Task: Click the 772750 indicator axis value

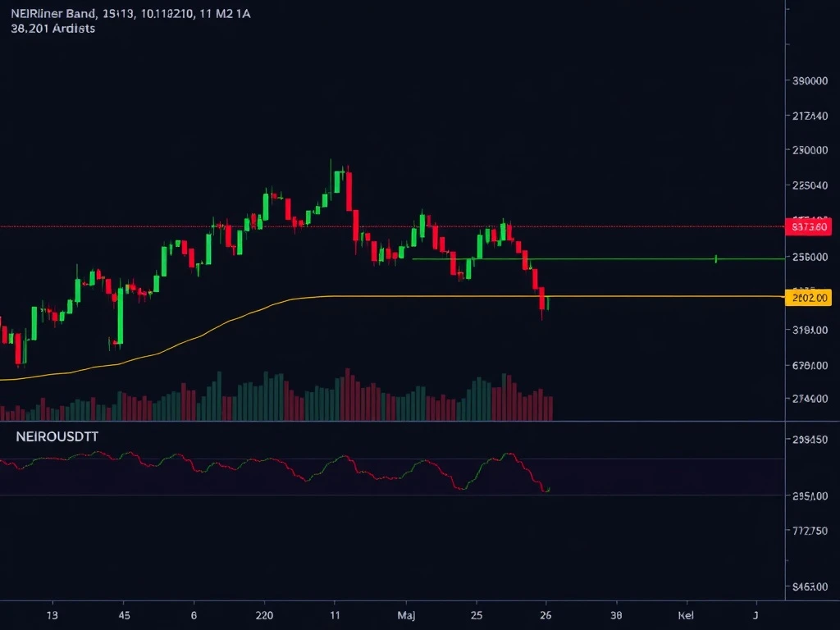Action: coord(810,531)
